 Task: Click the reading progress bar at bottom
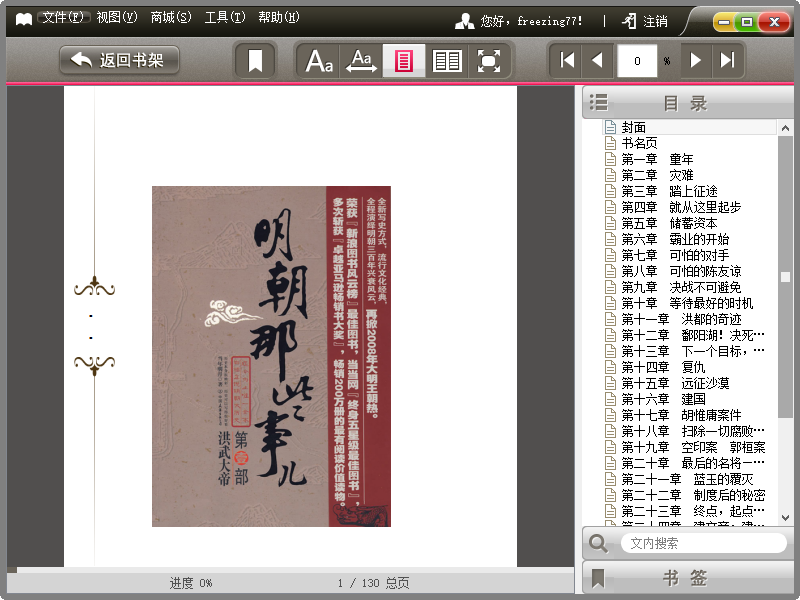pos(290,569)
